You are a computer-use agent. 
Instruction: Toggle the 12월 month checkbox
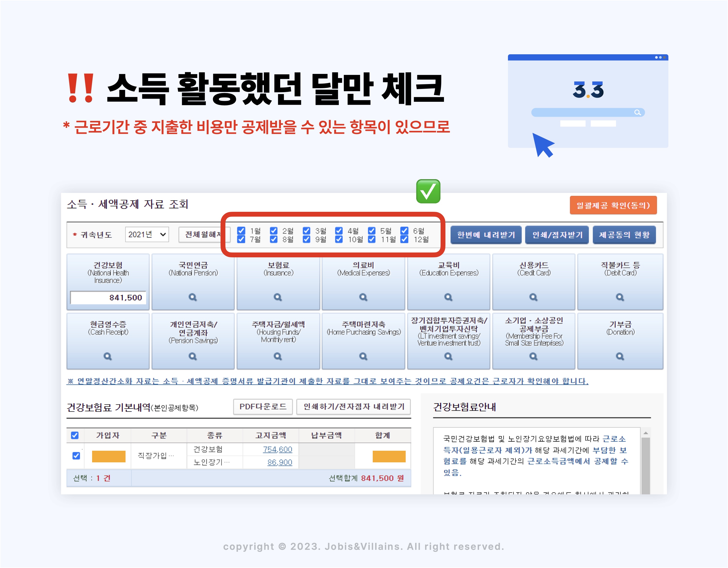404,239
